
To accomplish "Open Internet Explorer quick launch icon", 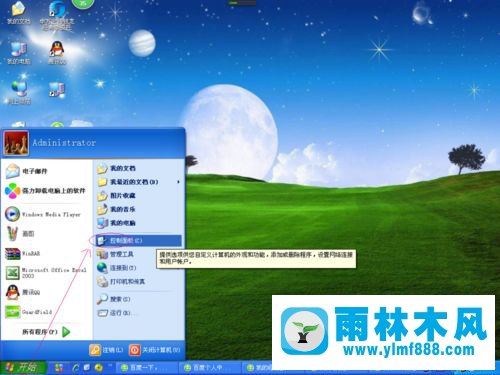I will tap(76, 368).
